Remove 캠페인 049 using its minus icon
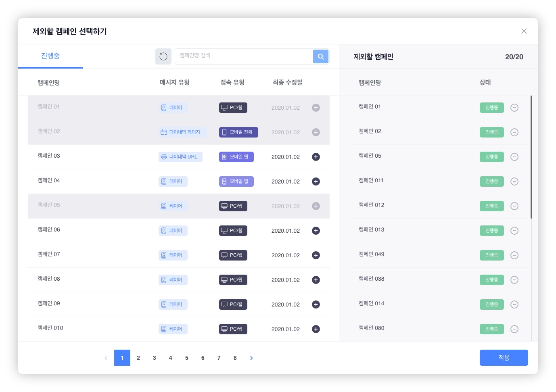 coord(514,255)
